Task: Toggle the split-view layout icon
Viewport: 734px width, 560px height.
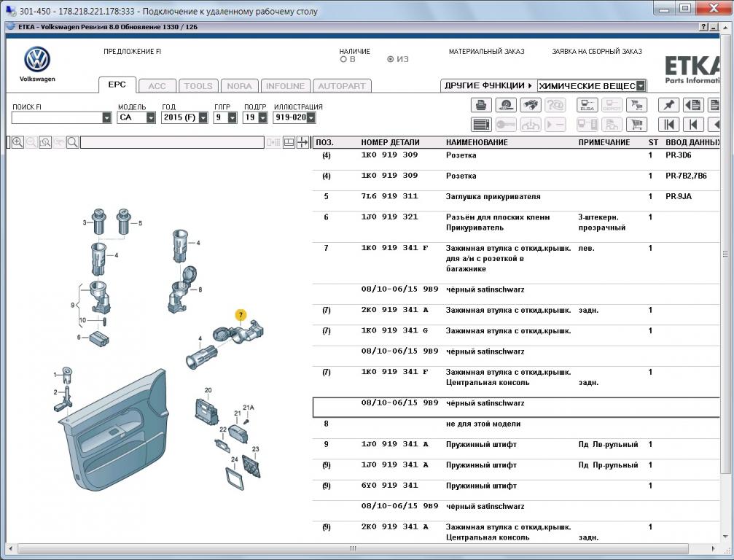Action: [289, 142]
